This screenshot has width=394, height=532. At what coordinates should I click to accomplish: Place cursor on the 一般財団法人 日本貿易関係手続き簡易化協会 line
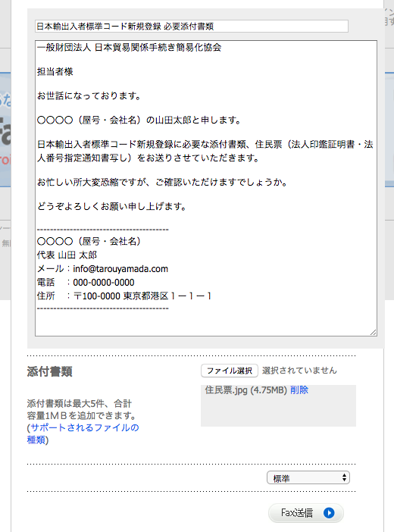[x=129, y=47]
